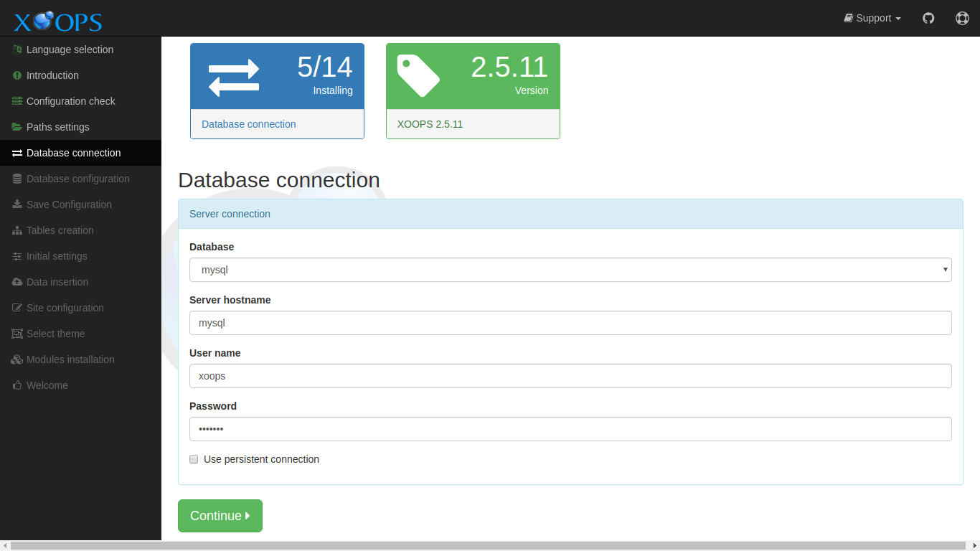Image resolution: width=980 pixels, height=551 pixels.
Task: Click inside the Password field
Action: click(x=570, y=429)
